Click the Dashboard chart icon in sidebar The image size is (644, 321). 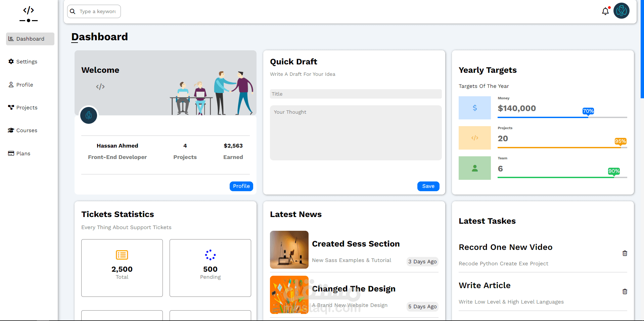point(11,39)
